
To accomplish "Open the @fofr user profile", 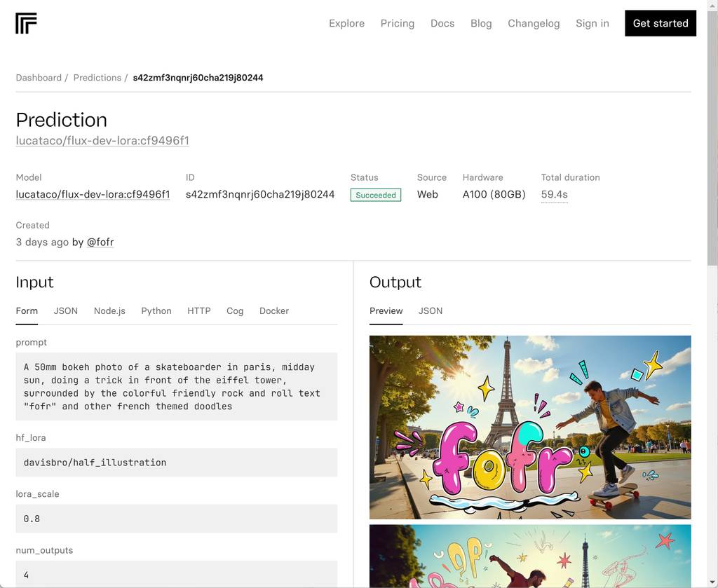I will pyautogui.click(x=100, y=242).
